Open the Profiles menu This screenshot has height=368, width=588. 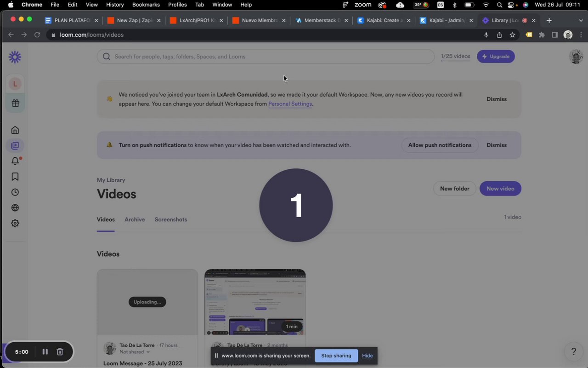pyautogui.click(x=177, y=5)
